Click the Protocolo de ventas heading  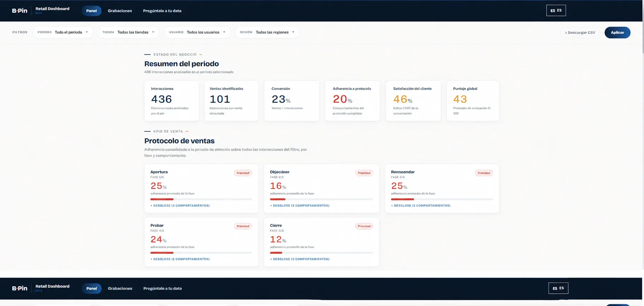click(x=179, y=141)
